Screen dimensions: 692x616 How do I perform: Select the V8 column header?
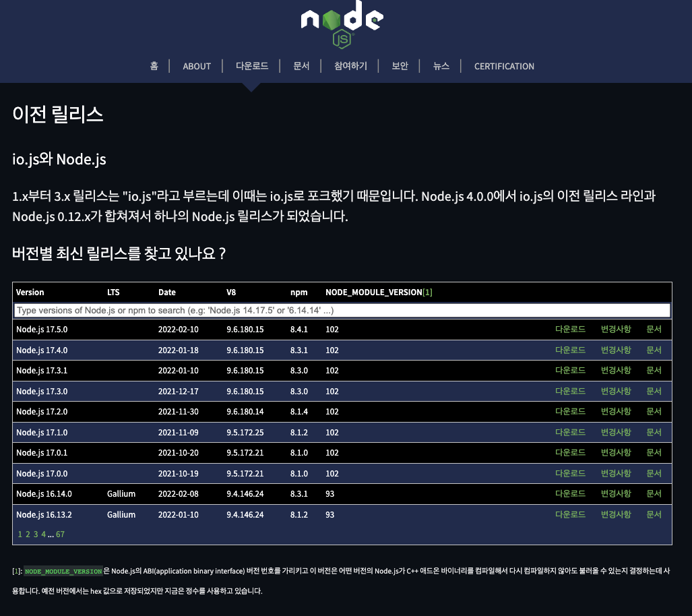[x=231, y=292]
